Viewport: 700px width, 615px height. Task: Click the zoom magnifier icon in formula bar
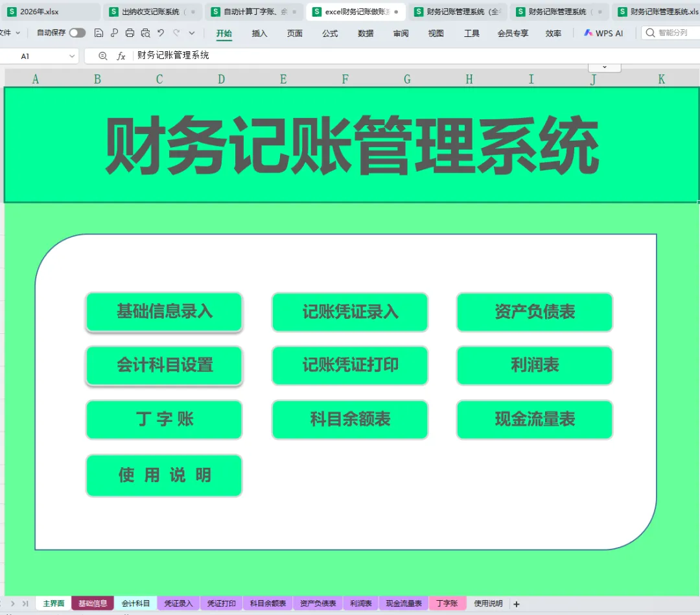click(x=102, y=56)
